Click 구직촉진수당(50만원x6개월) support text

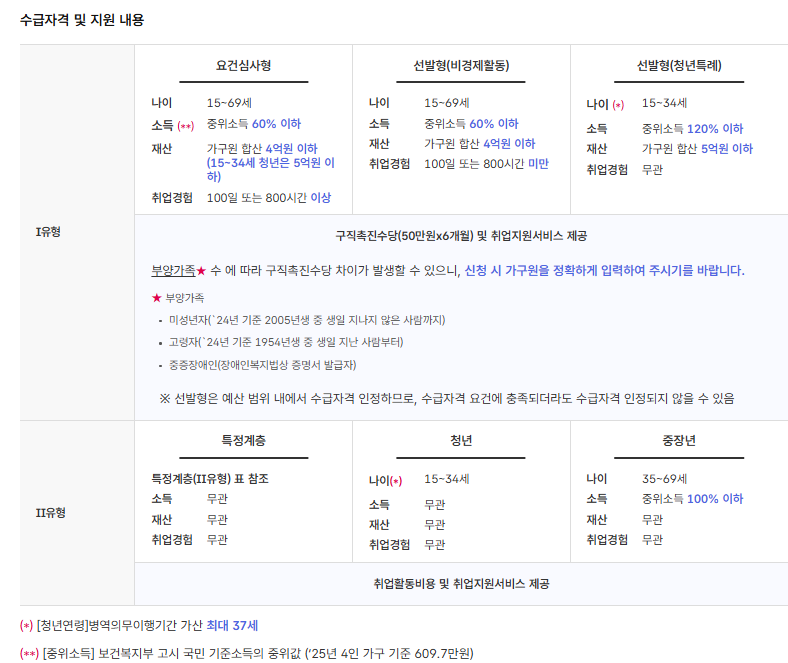pyautogui.click(x=461, y=236)
